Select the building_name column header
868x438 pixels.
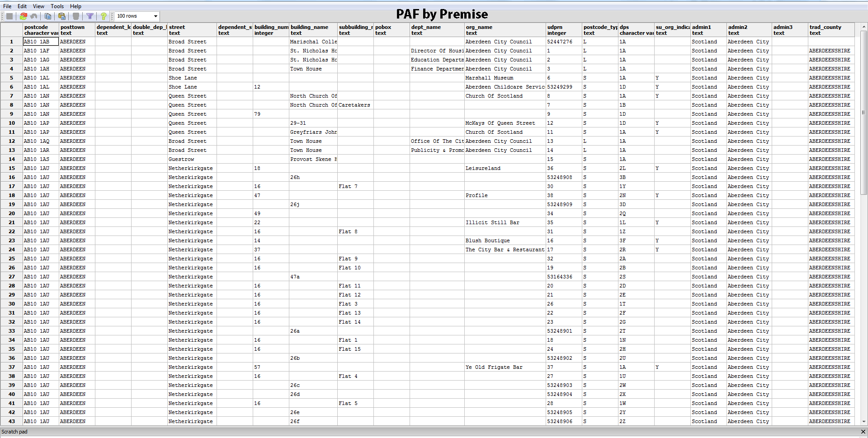coord(313,30)
